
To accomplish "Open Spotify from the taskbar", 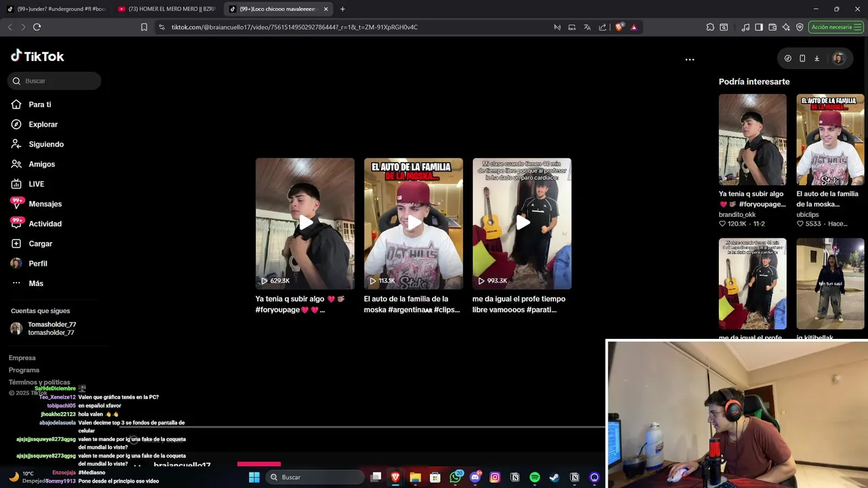I will pos(534,477).
